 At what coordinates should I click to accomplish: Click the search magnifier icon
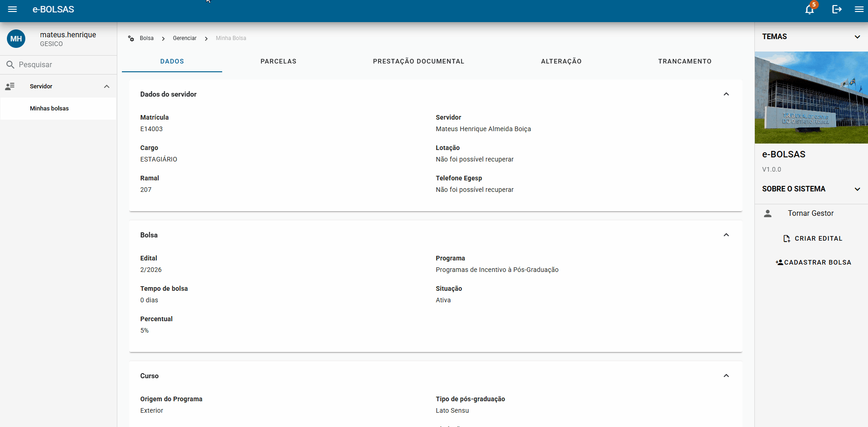[x=10, y=65]
